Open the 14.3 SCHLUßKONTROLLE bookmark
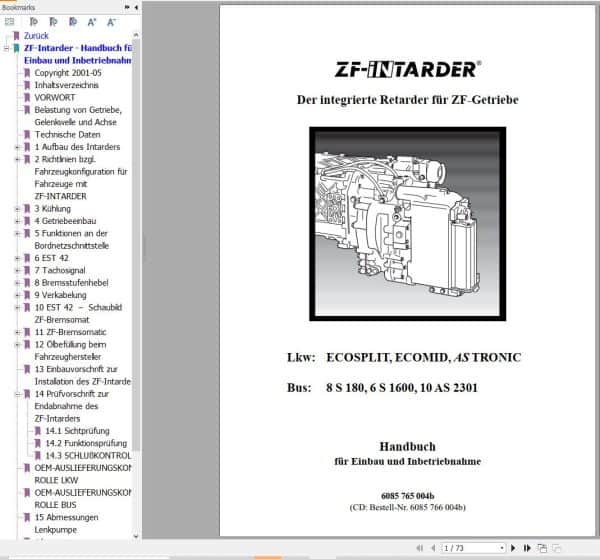 click(88, 456)
